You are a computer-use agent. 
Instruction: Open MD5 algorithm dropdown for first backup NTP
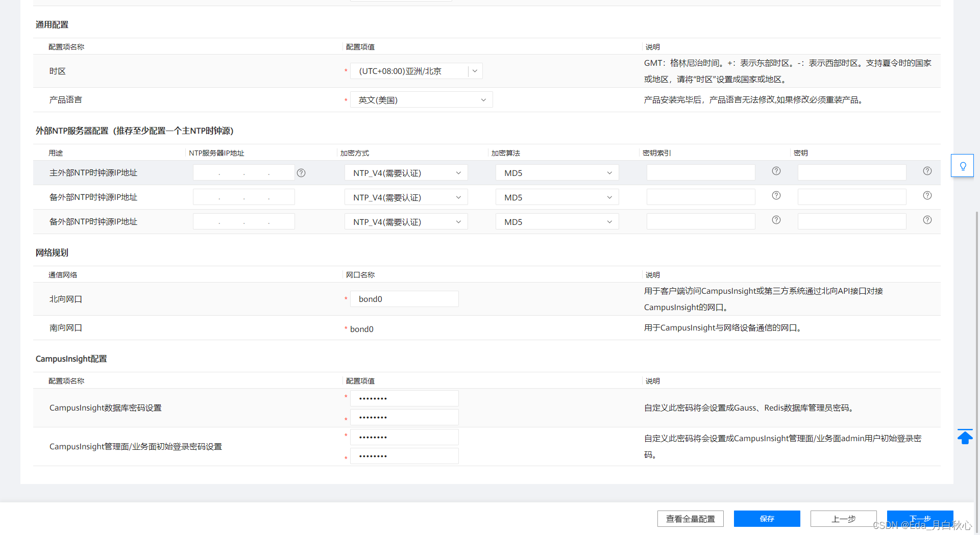click(x=557, y=197)
